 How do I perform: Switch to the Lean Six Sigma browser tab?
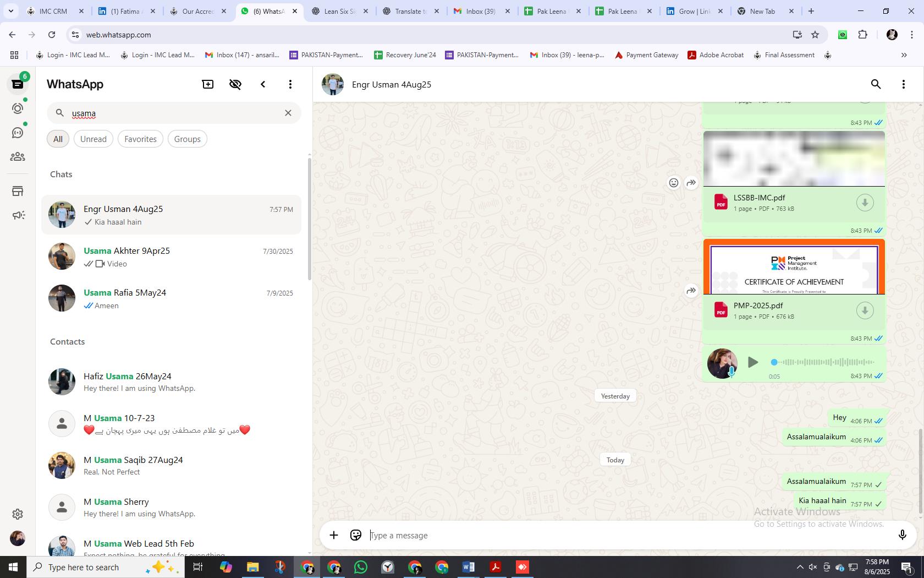coord(339,11)
